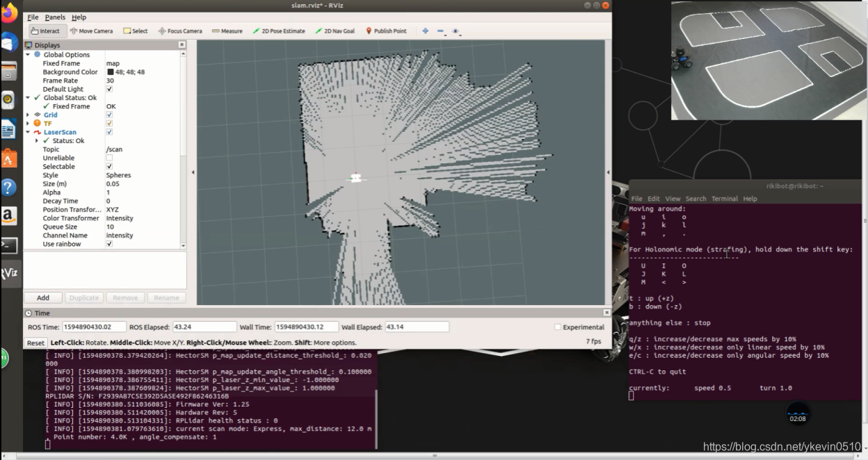
Task: Expand the LaserScan Status: Ok node
Action: click(x=37, y=140)
